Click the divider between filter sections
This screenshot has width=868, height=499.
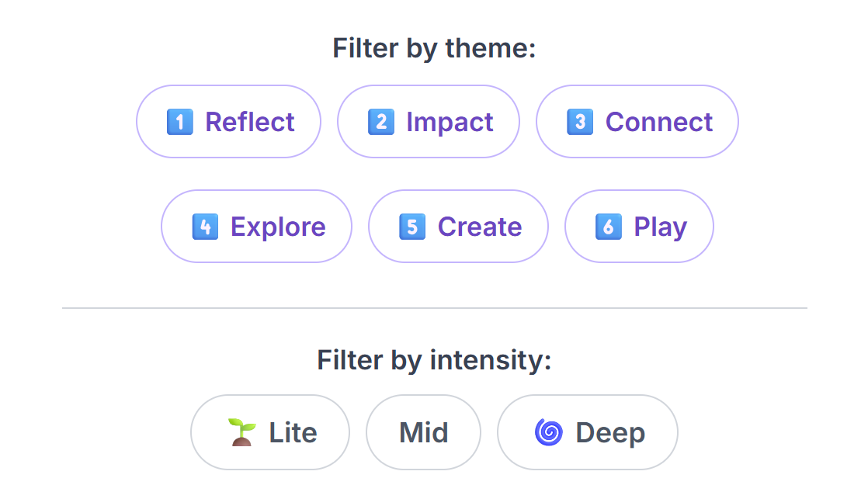pos(433,307)
